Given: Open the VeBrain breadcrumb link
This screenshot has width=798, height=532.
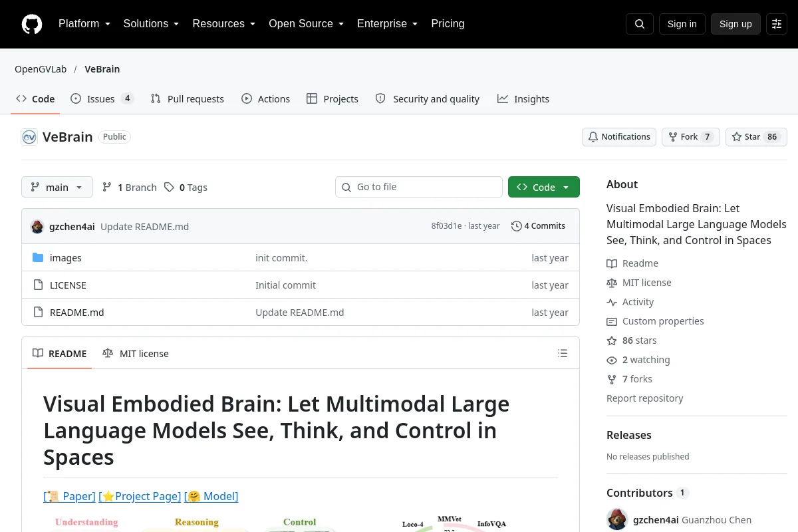Looking at the screenshot, I should [x=102, y=69].
